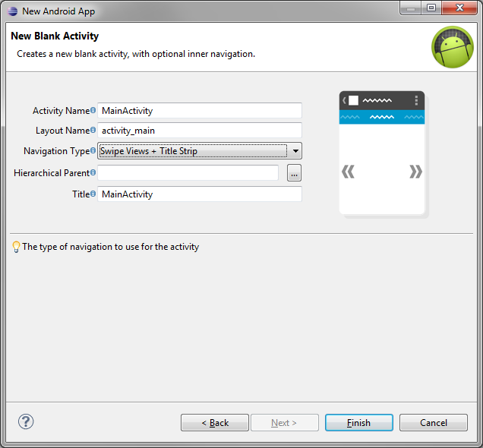Click the preview's back caret icon
Image resolution: width=483 pixels, height=448 pixels.
click(x=344, y=100)
